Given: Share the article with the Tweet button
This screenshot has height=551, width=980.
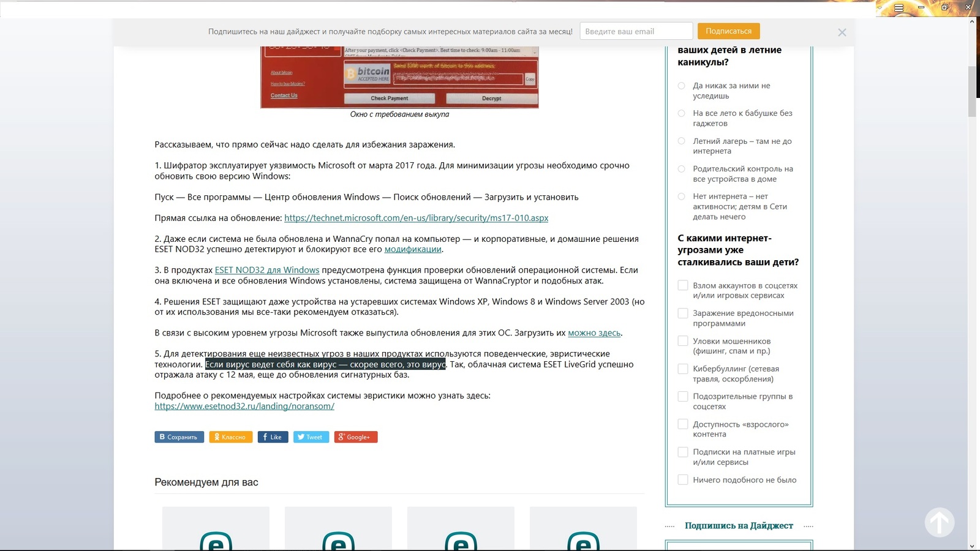Looking at the screenshot, I should click(x=311, y=437).
